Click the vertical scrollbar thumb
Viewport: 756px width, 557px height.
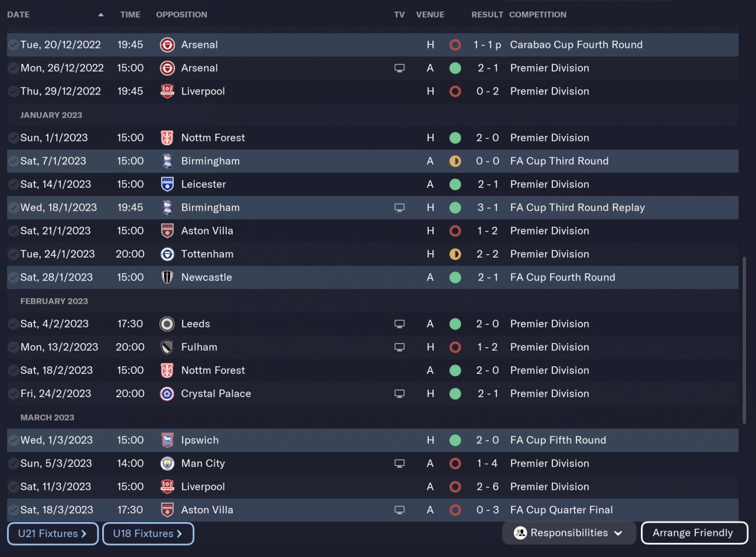point(744,340)
